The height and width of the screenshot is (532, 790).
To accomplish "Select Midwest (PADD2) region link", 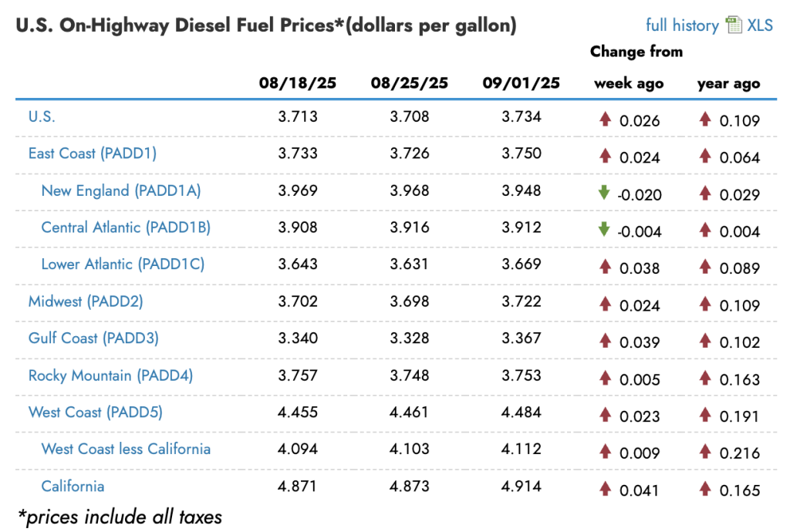I will (x=86, y=301).
